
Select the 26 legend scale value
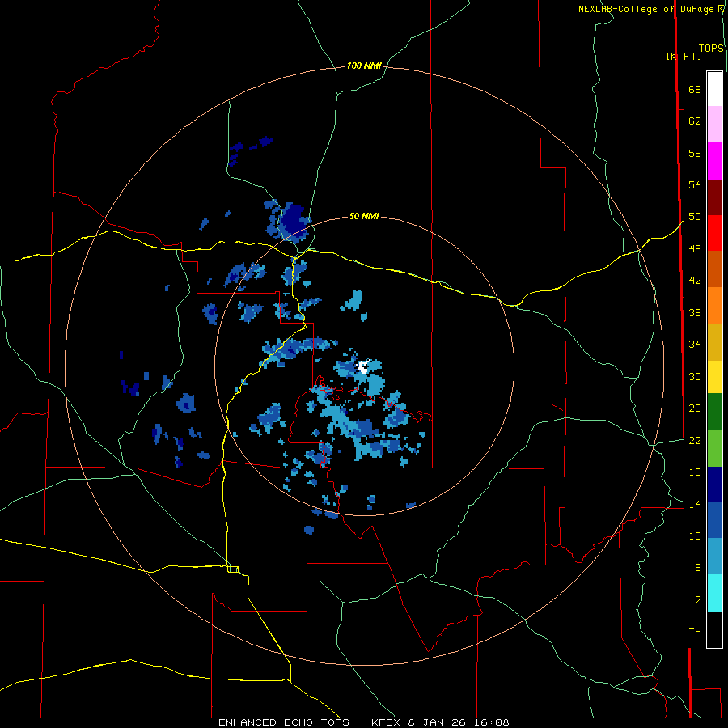click(695, 408)
